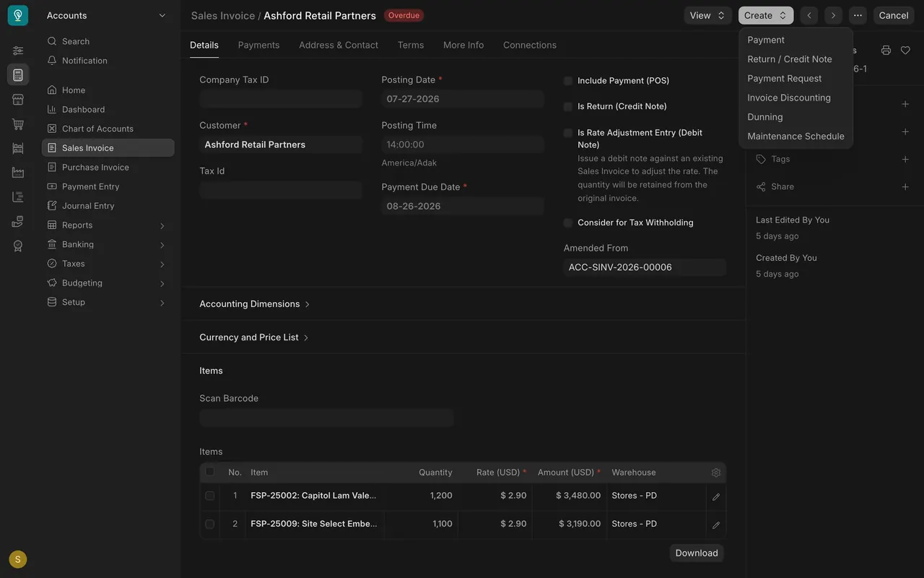Go to next document arrow
Viewport: 924px width, 578px height.
[833, 15]
